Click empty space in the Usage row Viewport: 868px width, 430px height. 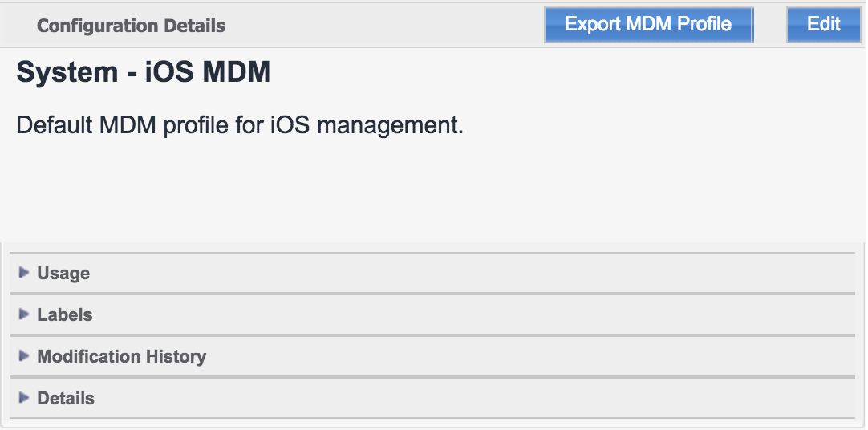[x=481, y=274]
